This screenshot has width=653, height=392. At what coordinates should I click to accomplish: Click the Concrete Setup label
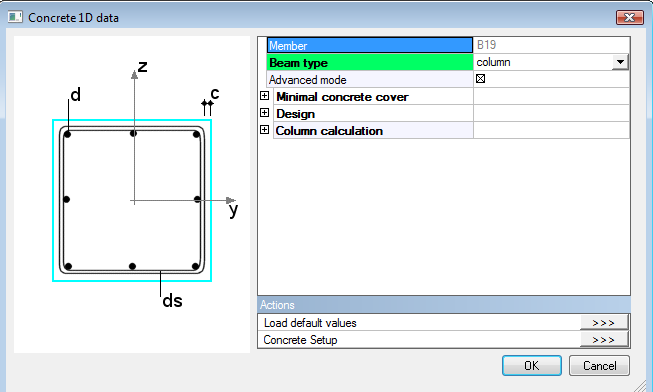point(300,340)
